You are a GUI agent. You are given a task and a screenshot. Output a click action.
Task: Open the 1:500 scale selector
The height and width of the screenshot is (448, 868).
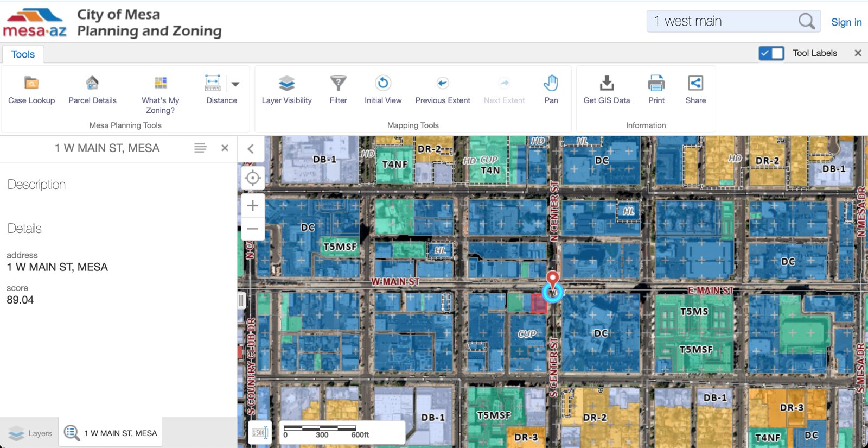[259, 433]
